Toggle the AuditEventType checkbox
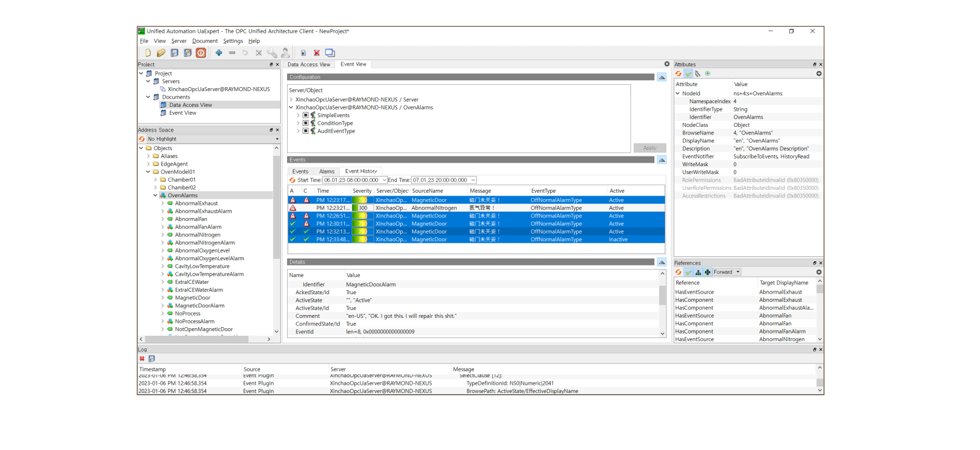This screenshot has width=980, height=450. pos(306,131)
